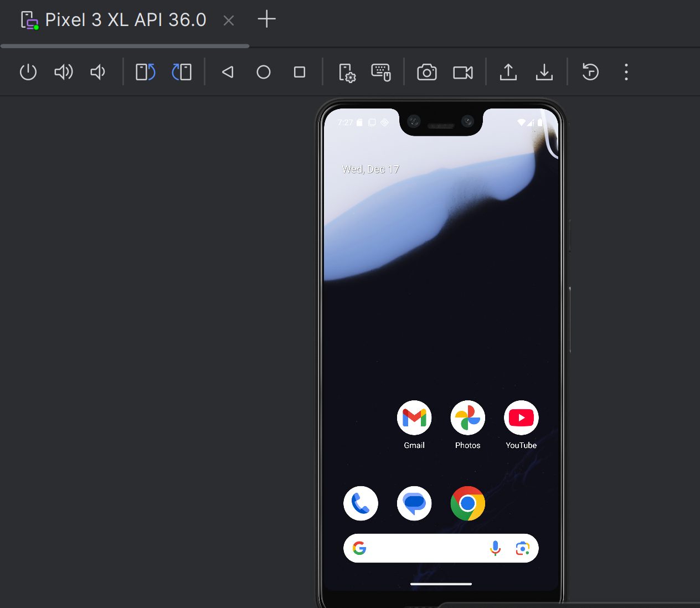Take a screenshot with camera icon
Image resolution: width=700 pixels, height=608 pixels.
[x=427, y=72]
